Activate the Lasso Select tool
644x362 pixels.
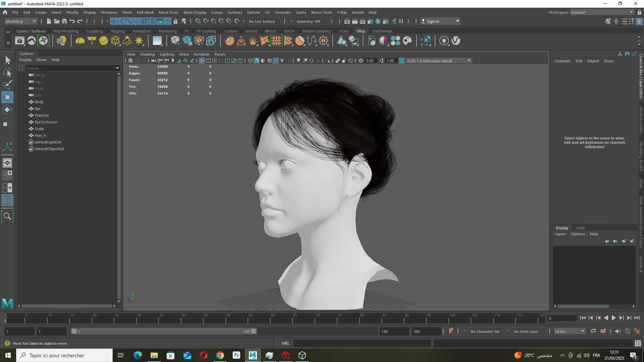pyautogui.click(x=7, y=72)
